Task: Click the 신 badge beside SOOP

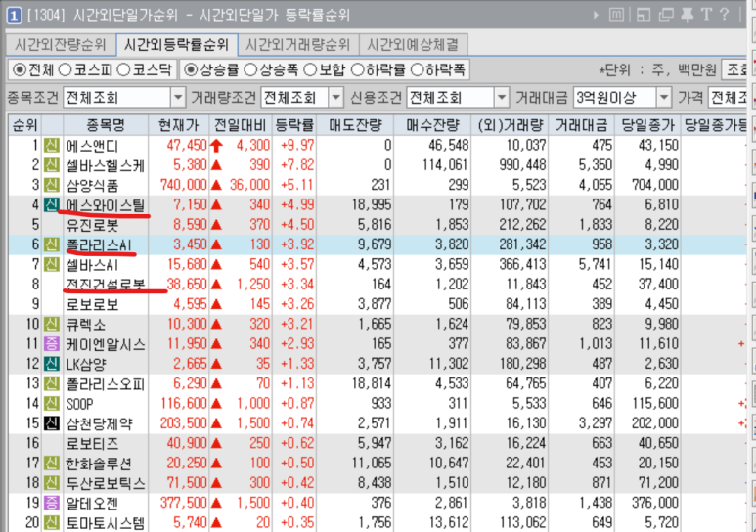Action: coord(52,404)
